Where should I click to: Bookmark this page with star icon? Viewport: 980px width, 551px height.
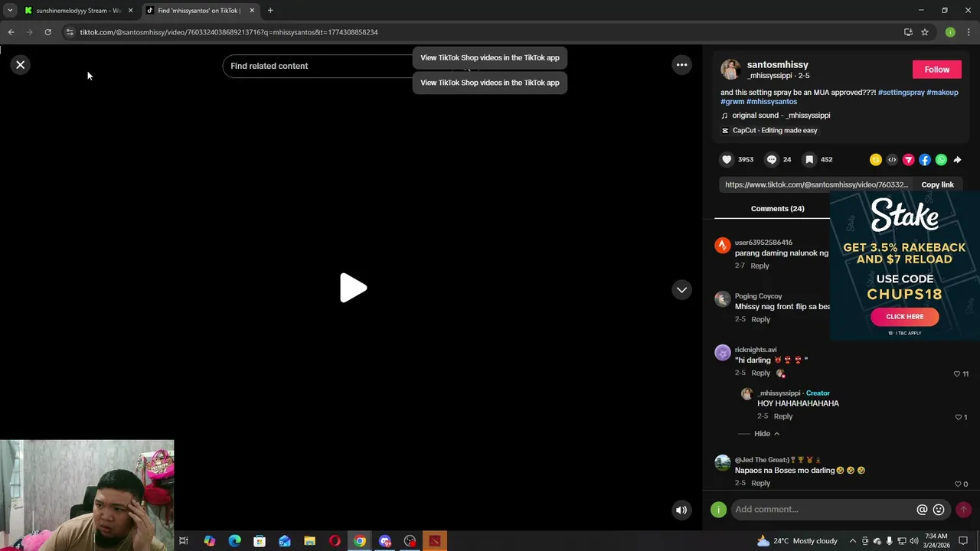[925, 32]
